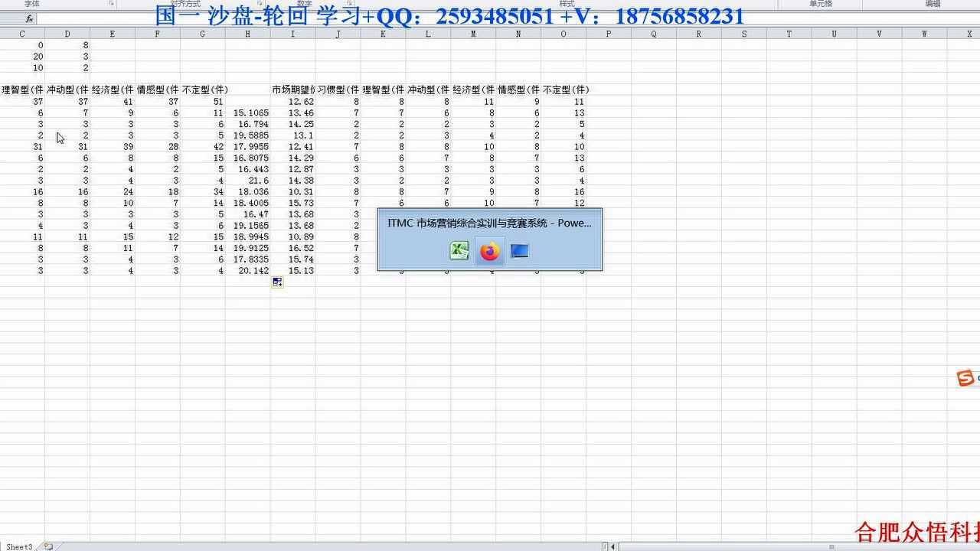
Task: Open the number group dialog launcher
Action: click(349, 4)
